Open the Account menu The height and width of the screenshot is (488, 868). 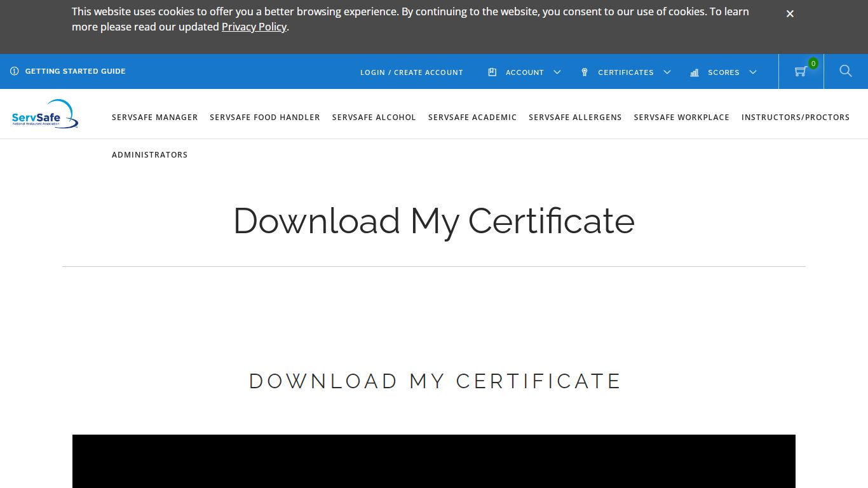pyautogui.click(x=524, y=72)
